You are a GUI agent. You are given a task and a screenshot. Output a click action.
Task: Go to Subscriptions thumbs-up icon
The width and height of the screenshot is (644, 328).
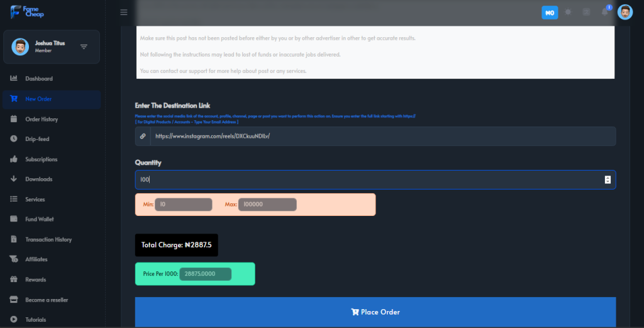click(x=14, y=159)
